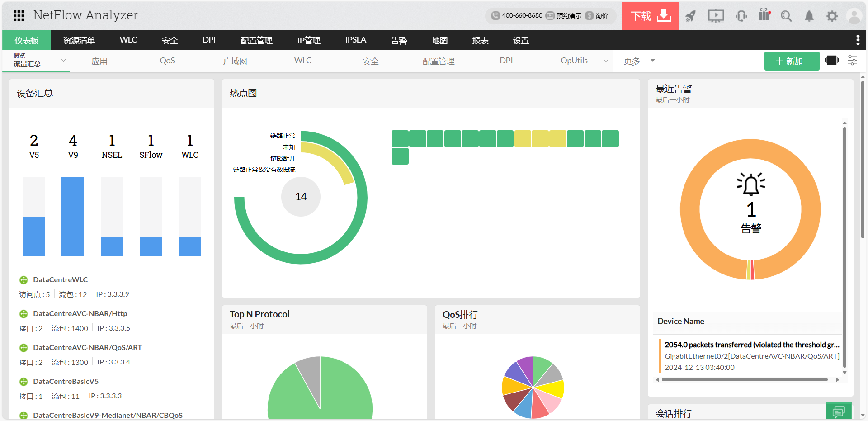
Task: Open the notification bell icon
Action: [809, 16]
